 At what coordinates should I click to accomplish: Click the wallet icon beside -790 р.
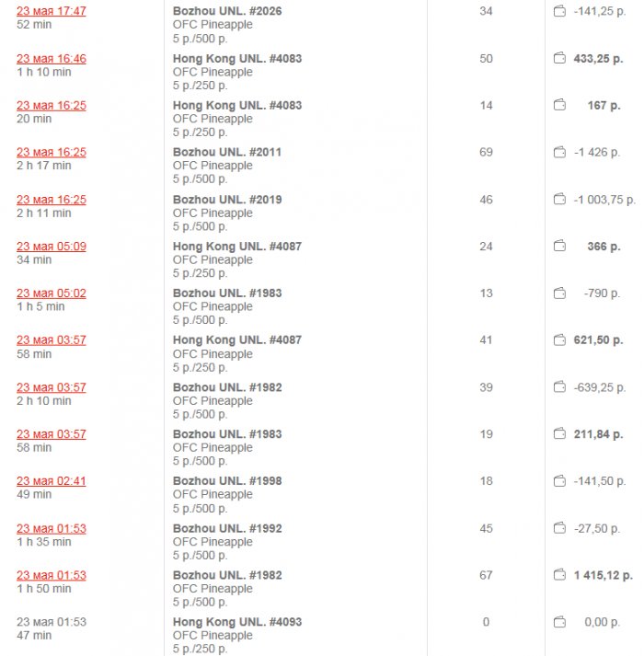pos(559,293)
